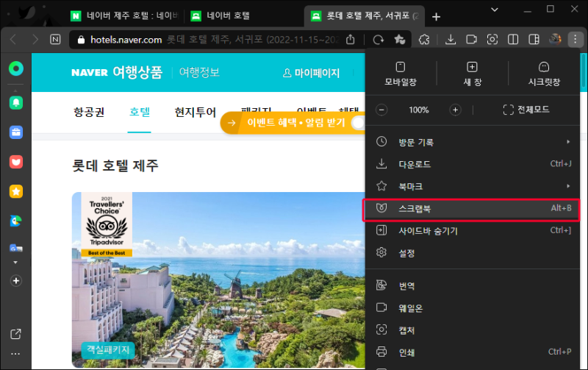Image resolution: width=588 pixels, height=370 pixels.
Task: Expand more sidebar icons with down arrow
Action: pyautogui.click(x=15, y=263)
